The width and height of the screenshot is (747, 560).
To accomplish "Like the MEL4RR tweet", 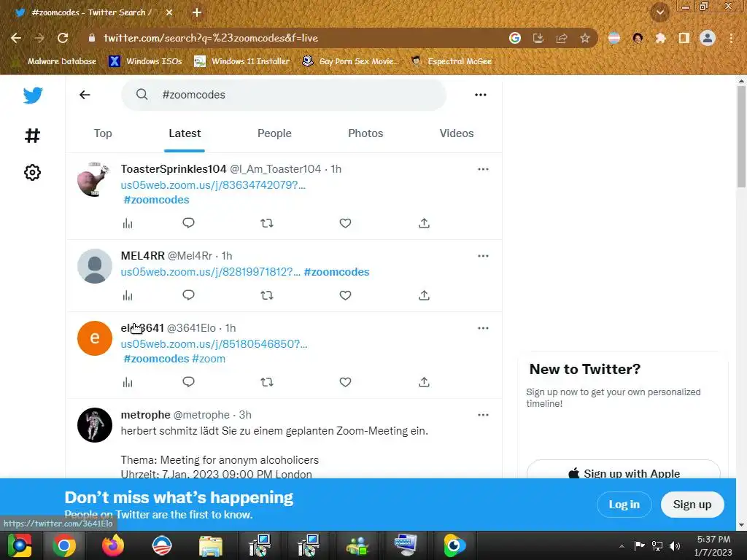I will pyautogui.click(x=345, y=295).
